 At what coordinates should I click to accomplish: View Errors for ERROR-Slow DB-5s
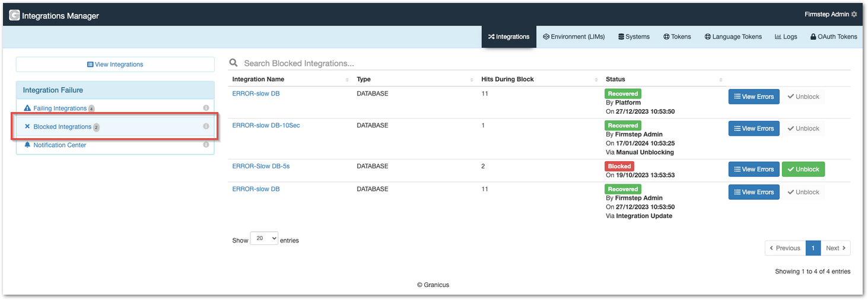pyautogui.click(x=753, y=170)
